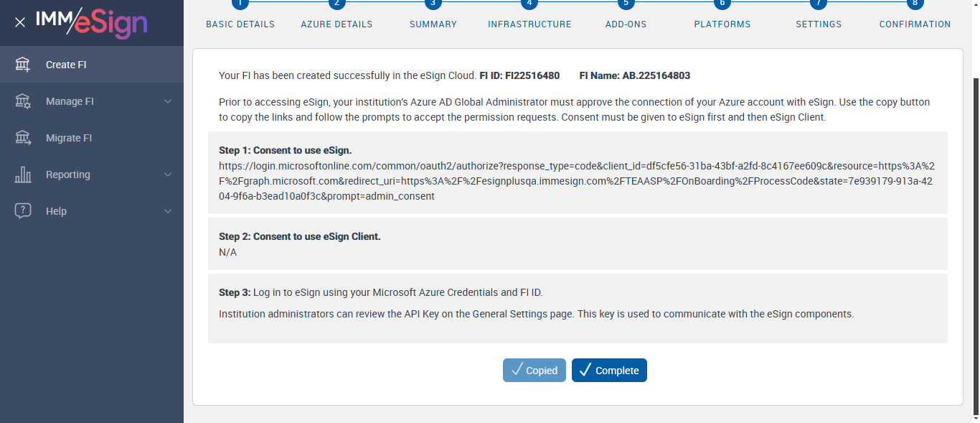Expand the Reporting chevron
The height and width of the screenshot is (423, 980).
coord(168,175)
